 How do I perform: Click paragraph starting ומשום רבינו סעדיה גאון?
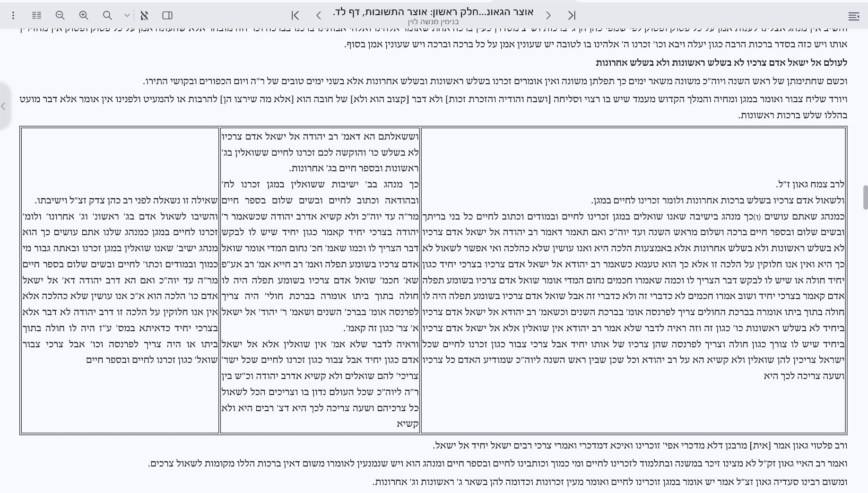tap(610, 482)
